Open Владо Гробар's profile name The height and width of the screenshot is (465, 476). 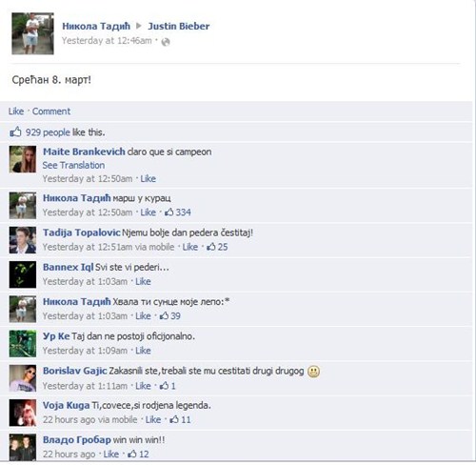click(x=77, y=440)
